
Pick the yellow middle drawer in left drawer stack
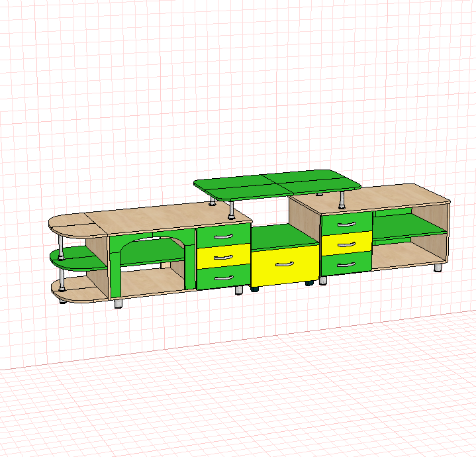[x=224, y=256]
